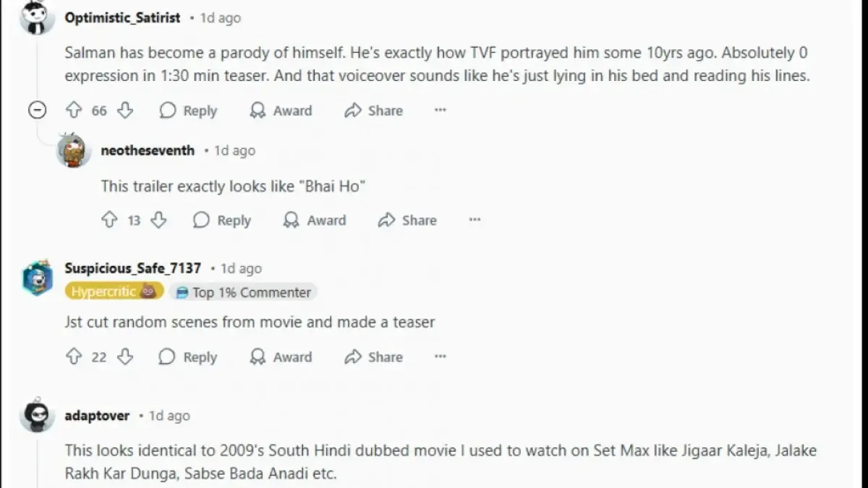The width and height of the screenshot is (868, 488).
Task: Open more options on Suspicious_Safe_7137's comment
Action: click(x=440, y=357)
